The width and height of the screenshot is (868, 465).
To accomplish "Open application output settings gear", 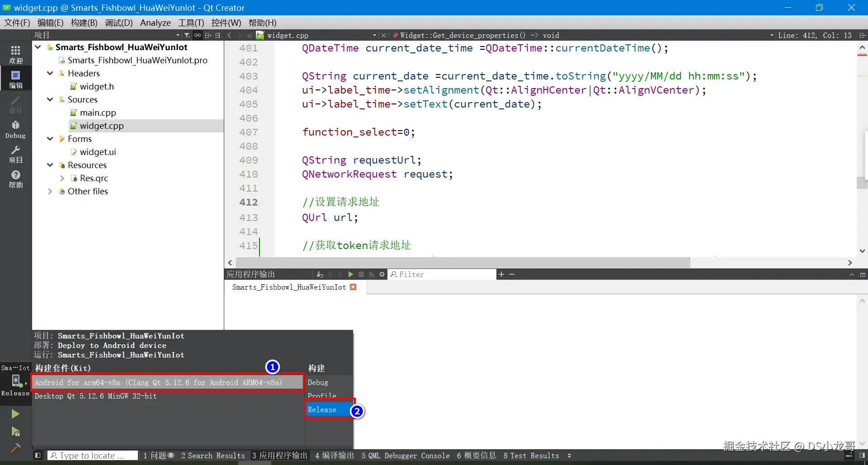I will [x=382, y=274].
